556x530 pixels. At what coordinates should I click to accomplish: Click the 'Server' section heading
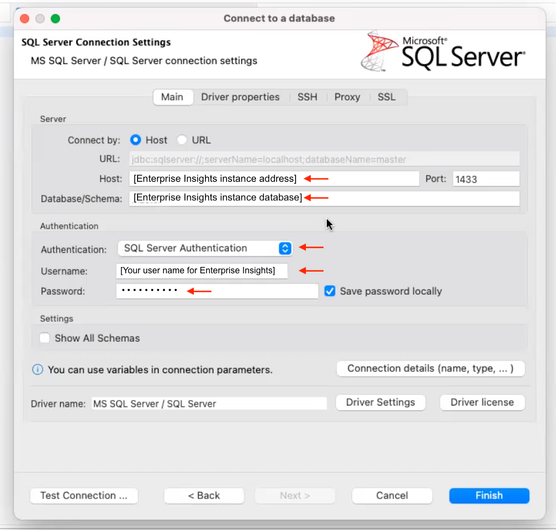53,119
